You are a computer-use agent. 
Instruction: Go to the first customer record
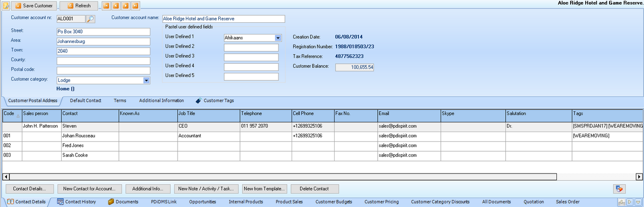tap(106, 6)
